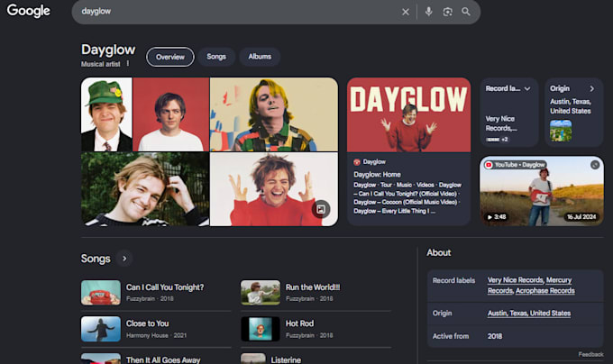
Task: Open the Dayglow: Home link
Action: (x=377, y=175)
